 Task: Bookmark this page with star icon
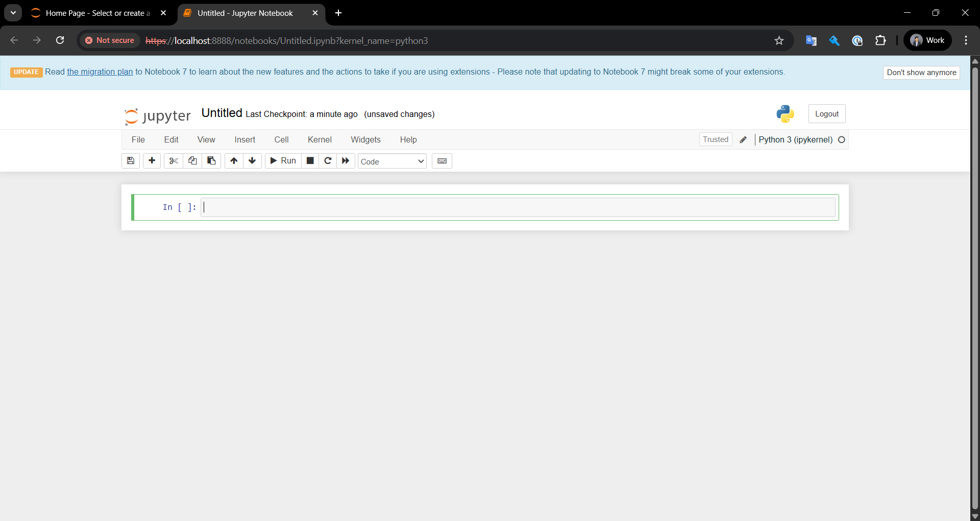(779, 40)
